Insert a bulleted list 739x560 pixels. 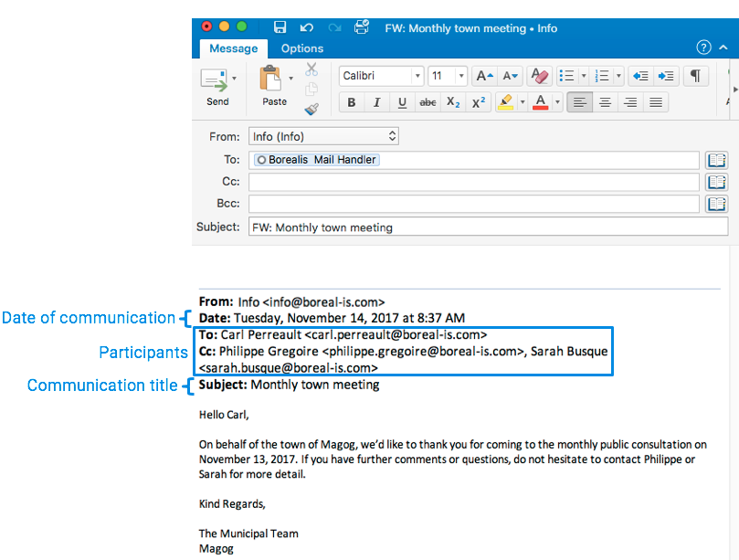click(x=566, y=76)
